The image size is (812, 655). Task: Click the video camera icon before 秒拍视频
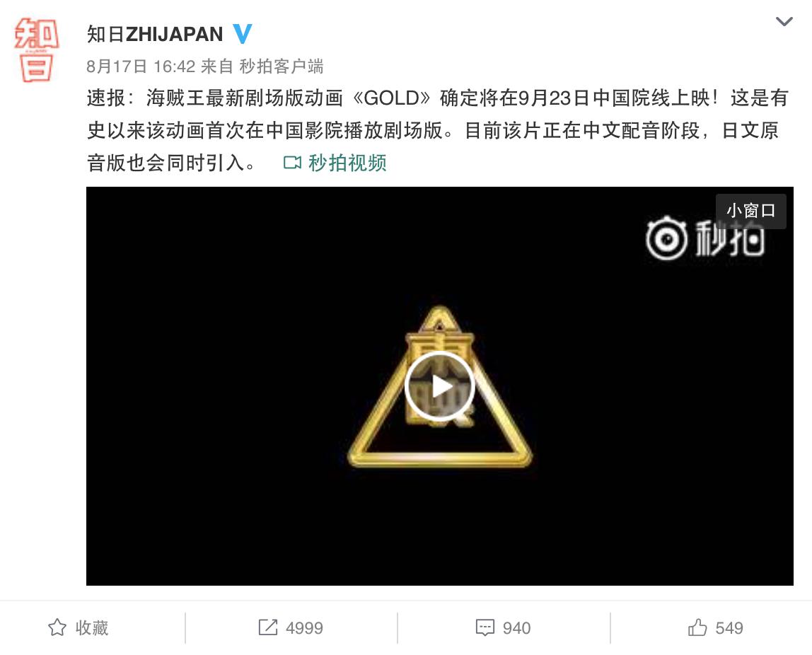(x=293, y=163)
